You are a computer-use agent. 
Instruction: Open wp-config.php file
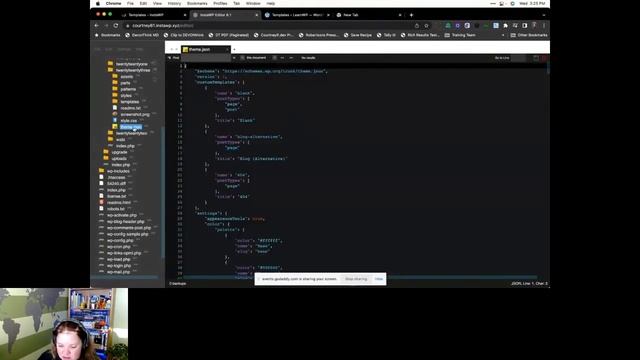120,240
